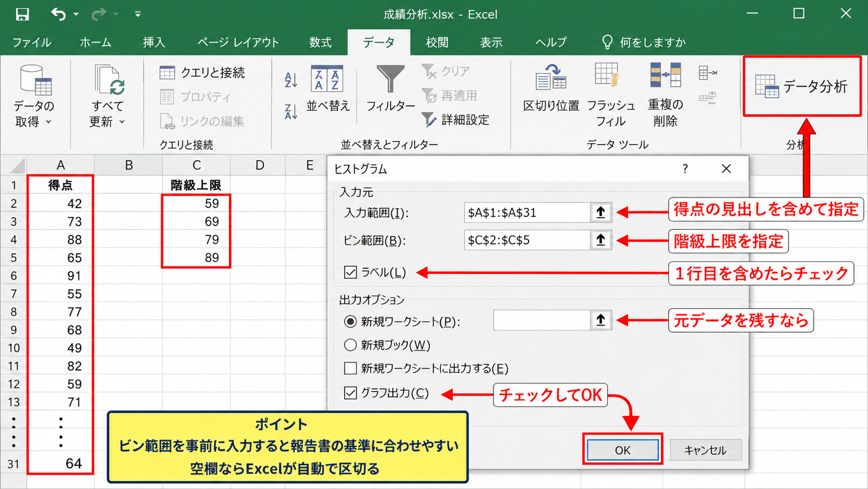Click the 新規ワークシート name field
868x489 pixels.
[541, 320]
